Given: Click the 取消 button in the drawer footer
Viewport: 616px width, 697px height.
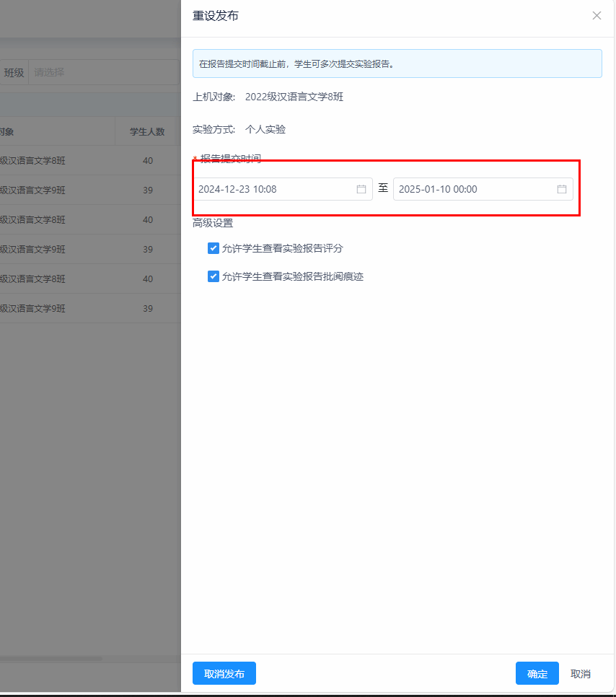Looking at the screenshot, I should click(581, 674).
